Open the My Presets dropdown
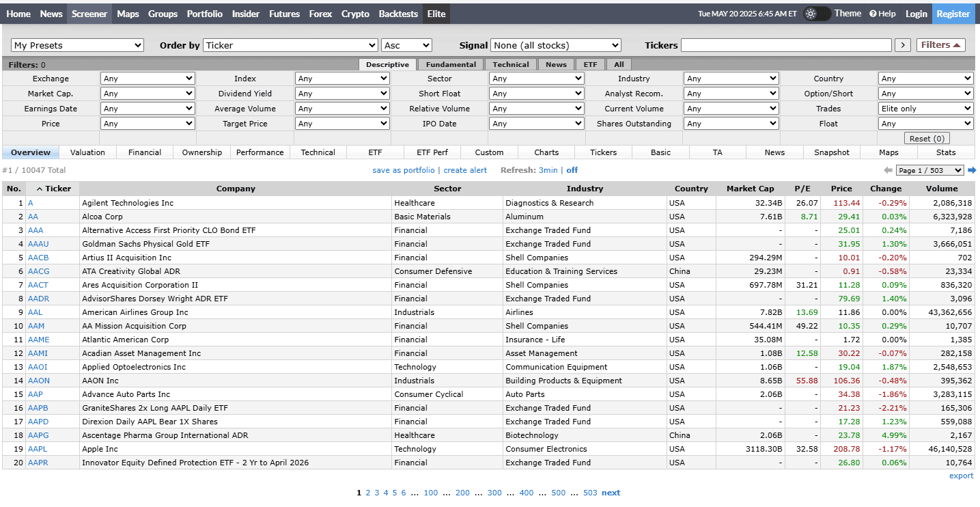The height and width of the screenshot is (507, 980). click(77, 45)
